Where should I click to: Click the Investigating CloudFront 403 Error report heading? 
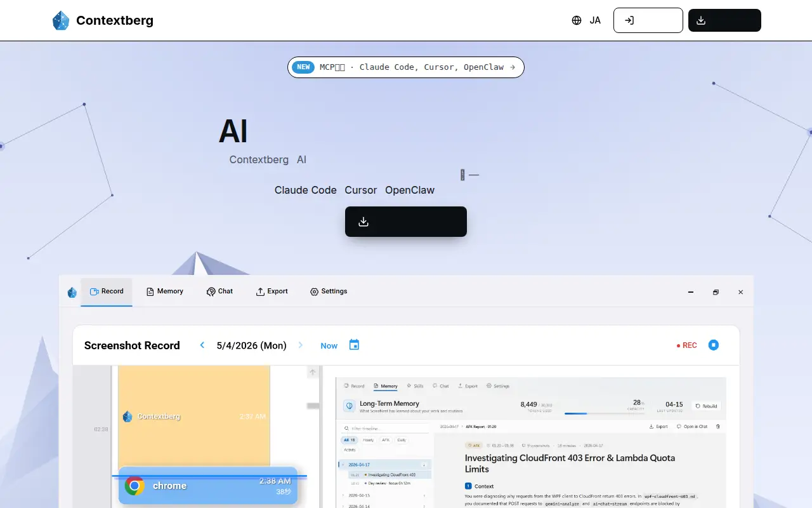pyautogui.click(x=570, y=464)
